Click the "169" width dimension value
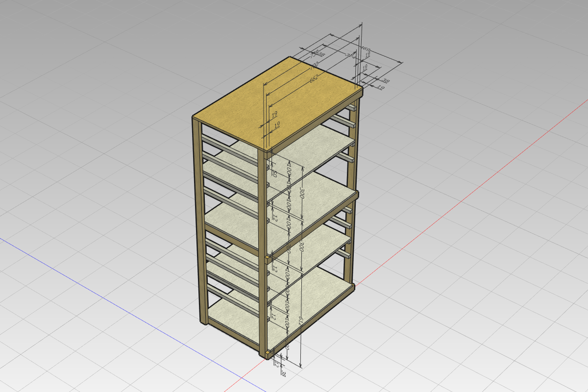 coord(366,49)
